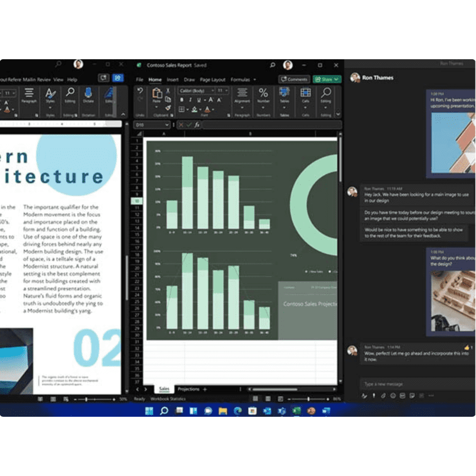Select the Format Painter in Excel
Viewport: 476px width, 476px height.
(x=168, y=108)
